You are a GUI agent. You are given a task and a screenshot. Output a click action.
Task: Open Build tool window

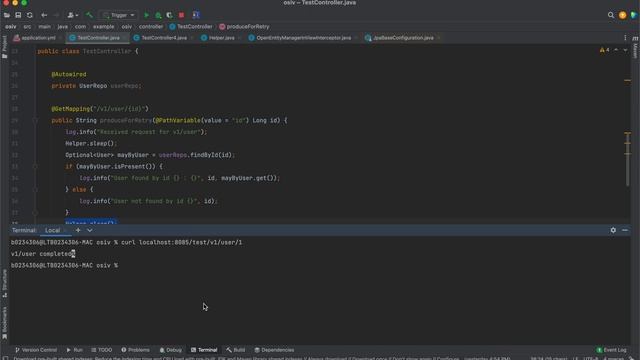tap(236, 350)
